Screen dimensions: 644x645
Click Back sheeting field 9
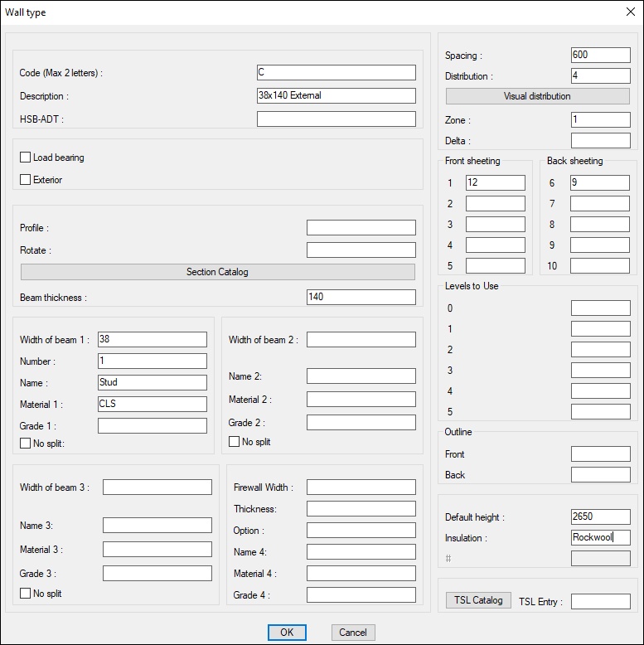(599, 245)
